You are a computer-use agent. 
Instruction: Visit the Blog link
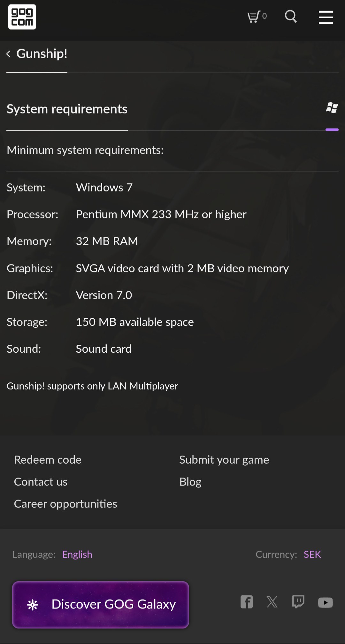click(190, 482)
